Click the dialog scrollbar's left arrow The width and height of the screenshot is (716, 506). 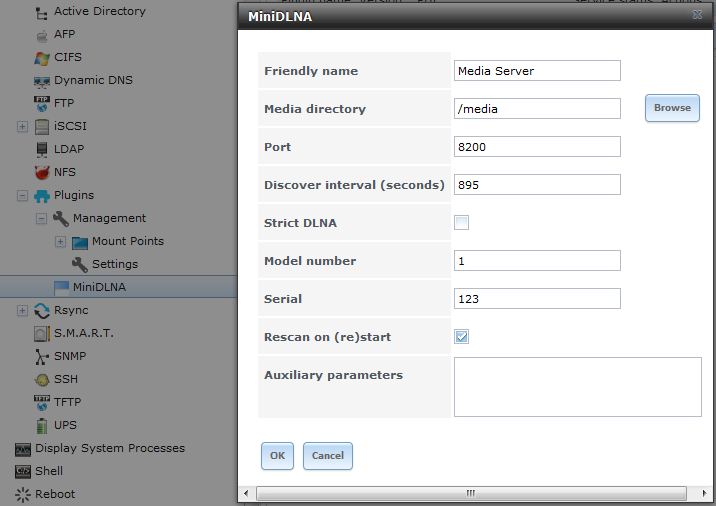(x=246, y=493)
